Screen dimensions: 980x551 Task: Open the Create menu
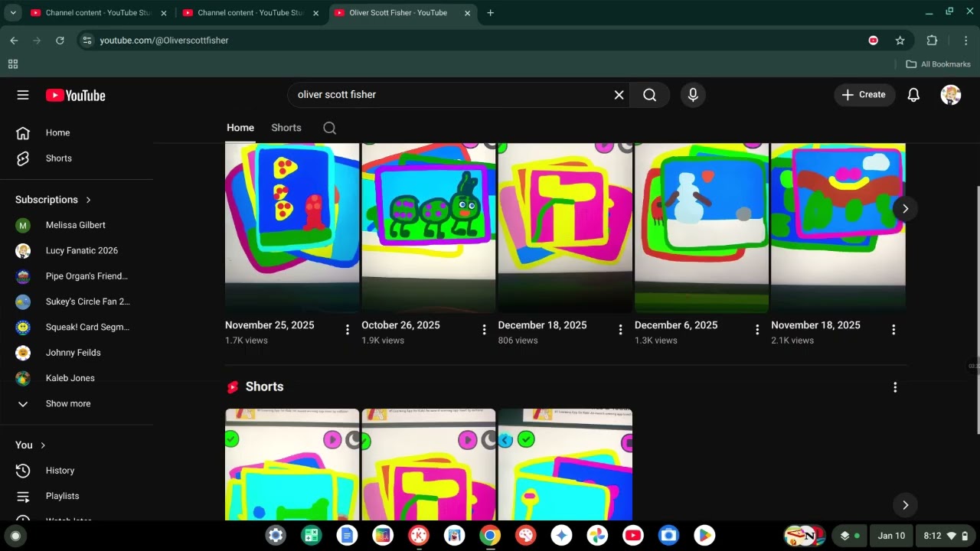pos(864,95)
